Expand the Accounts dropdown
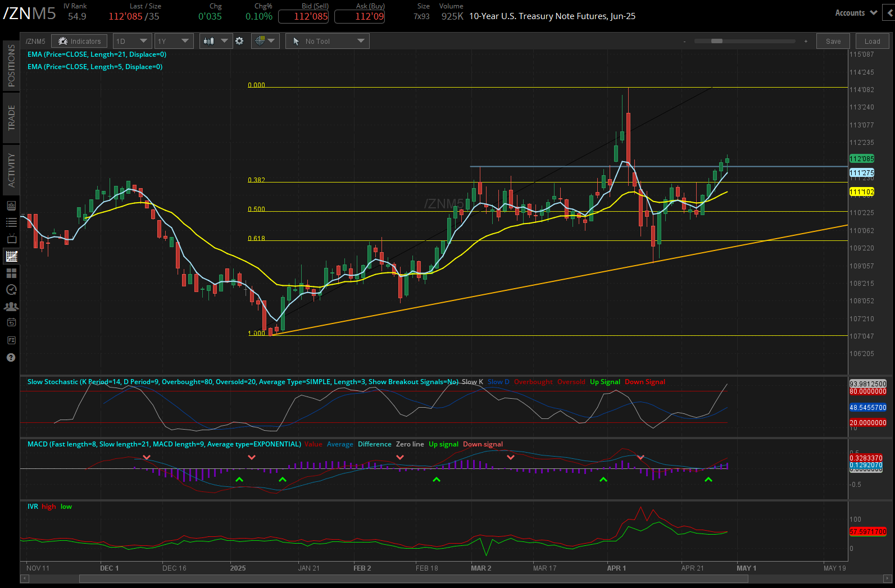This screenshot has height=588, width=895. tap(856, 12)
